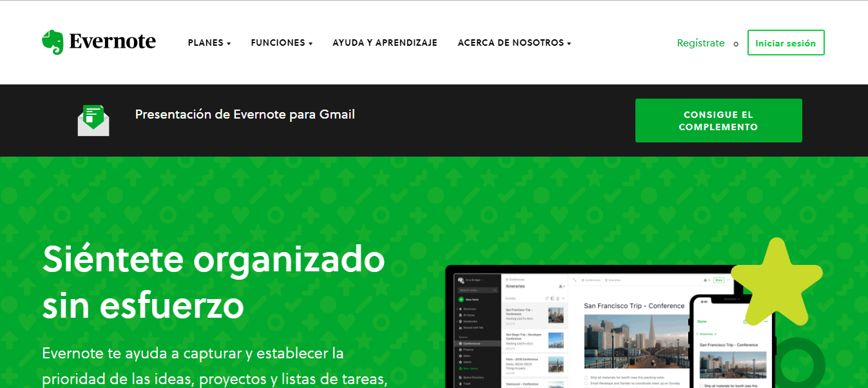
Task: Click the Search notes input field
Action: [475, 290]
